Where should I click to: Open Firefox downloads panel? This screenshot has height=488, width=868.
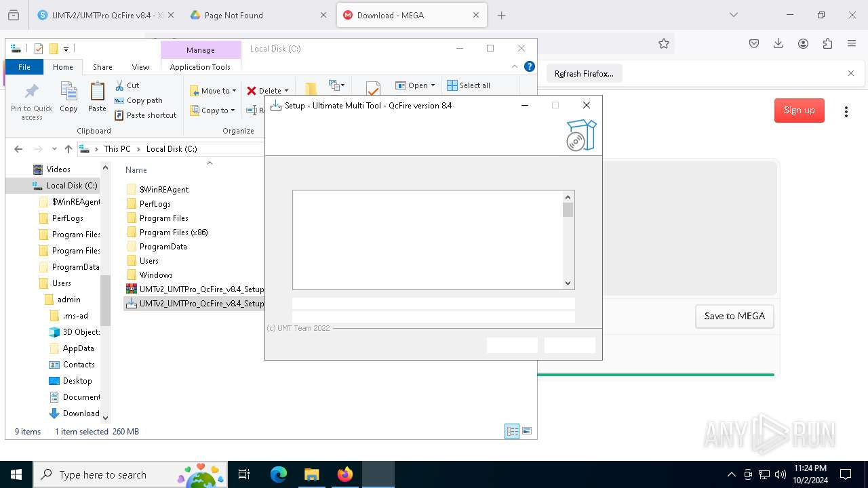778,43
